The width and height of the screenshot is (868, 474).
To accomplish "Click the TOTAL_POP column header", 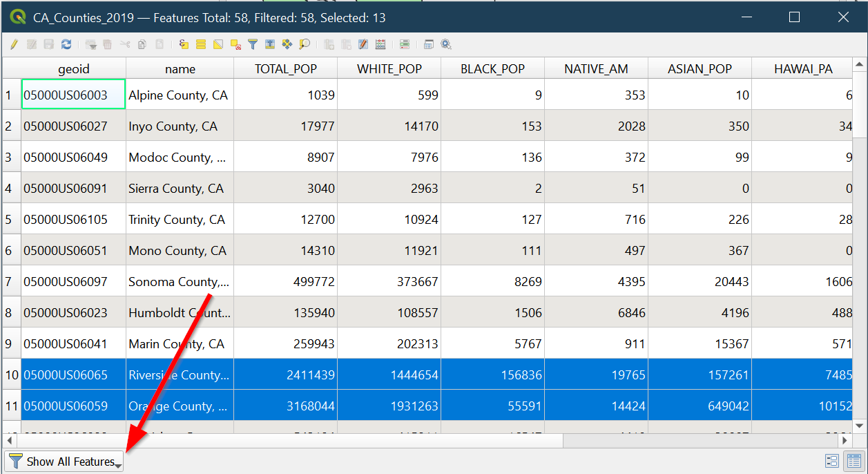I will (x=285, y=68).
